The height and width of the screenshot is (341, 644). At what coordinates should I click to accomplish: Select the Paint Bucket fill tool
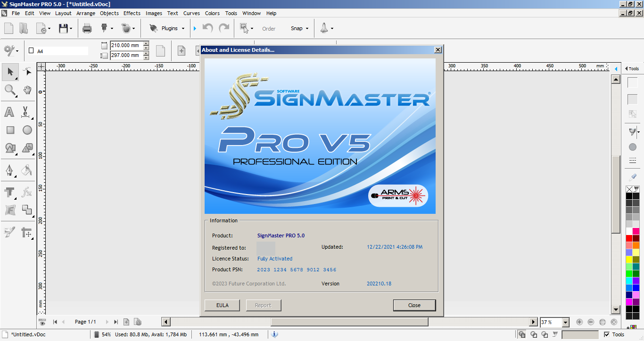click(x=27, y=170)
